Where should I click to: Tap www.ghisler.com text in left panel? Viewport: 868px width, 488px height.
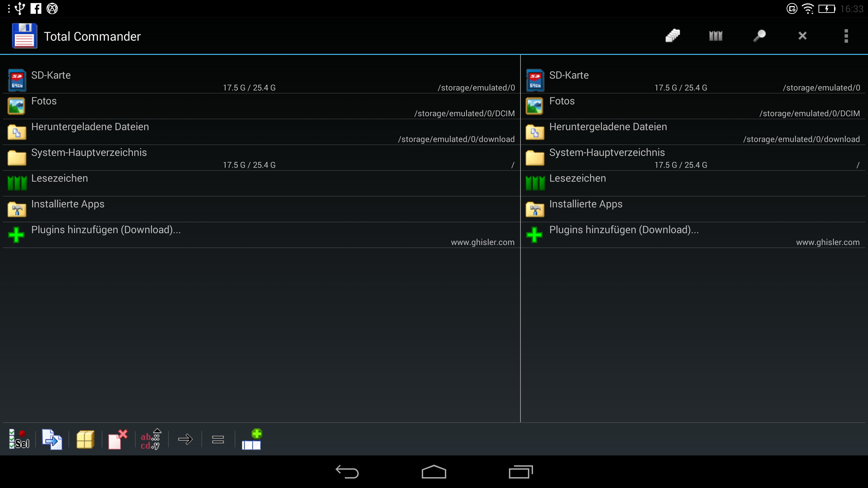(483, 242)
